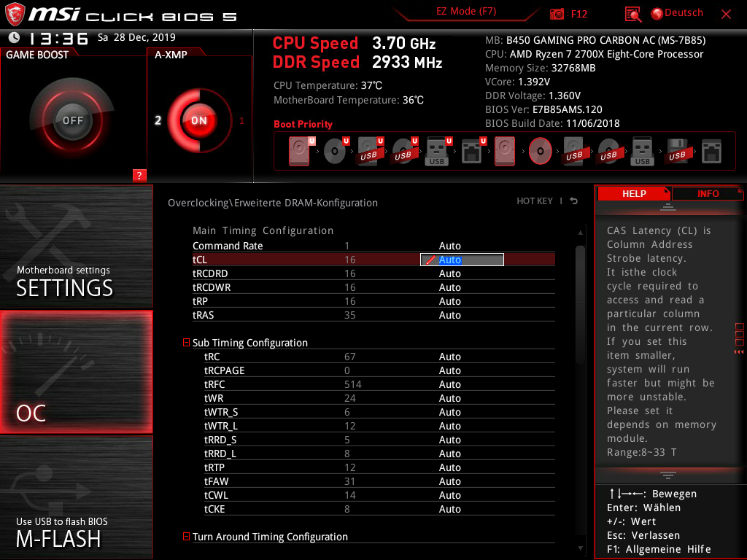Select the tWR timing row
The height and width of the screenshot is (560, 747).
[x=379, y=398]
